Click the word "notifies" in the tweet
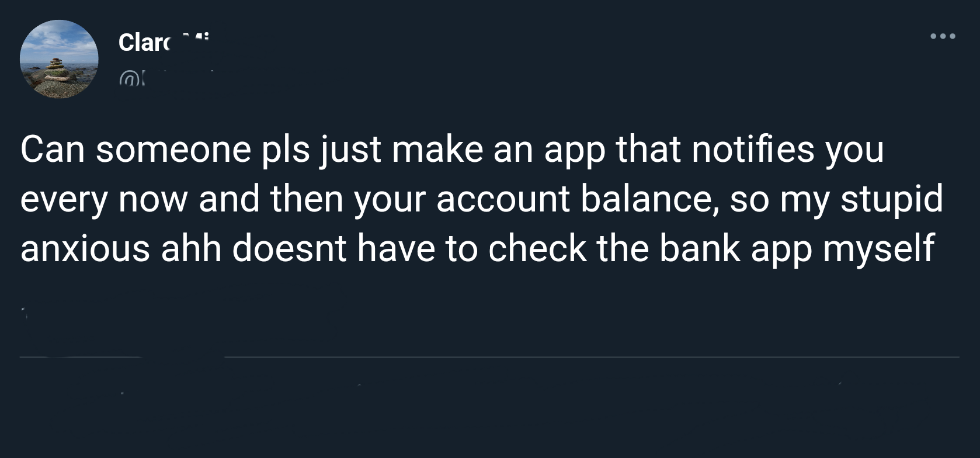 752,150
